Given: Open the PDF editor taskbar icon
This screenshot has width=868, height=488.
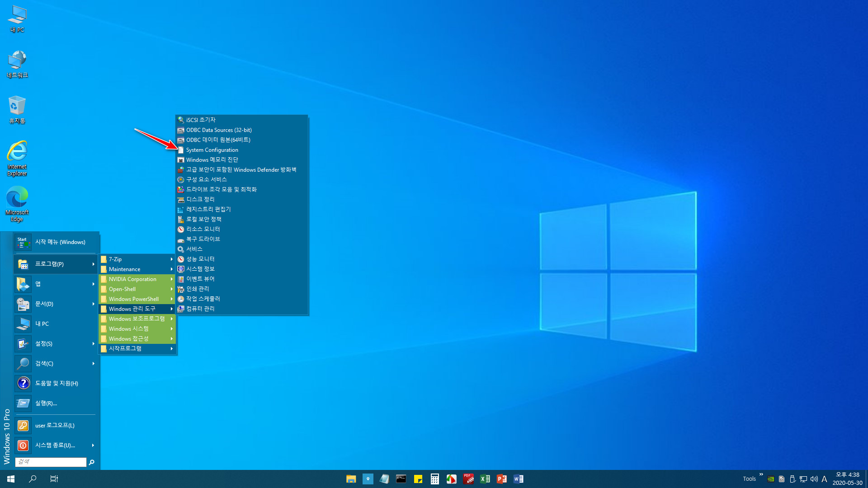Looking at the screenshot, I should (x=468, y=479).
